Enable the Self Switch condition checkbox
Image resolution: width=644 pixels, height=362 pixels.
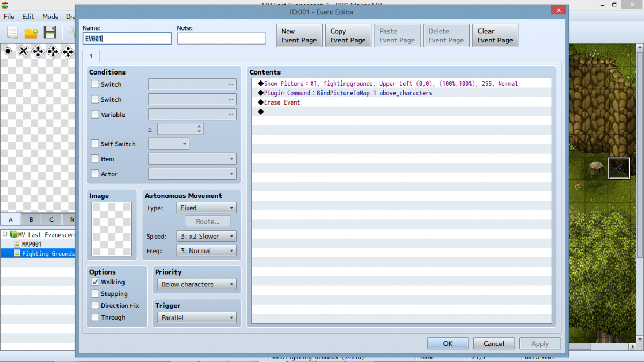pos(95,144)
